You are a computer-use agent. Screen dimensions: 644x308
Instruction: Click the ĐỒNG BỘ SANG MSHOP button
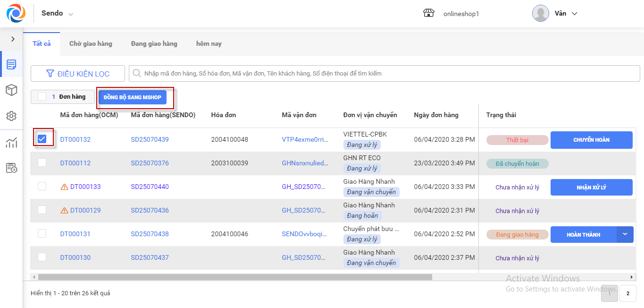pyautogui.click(x=133, y=97)
